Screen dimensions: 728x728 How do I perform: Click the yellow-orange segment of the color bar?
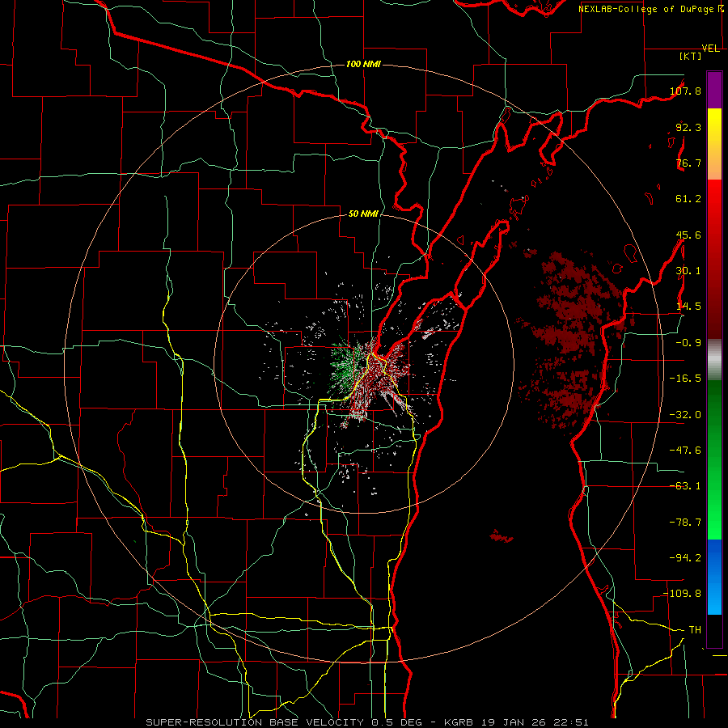[x=714, y=144]
